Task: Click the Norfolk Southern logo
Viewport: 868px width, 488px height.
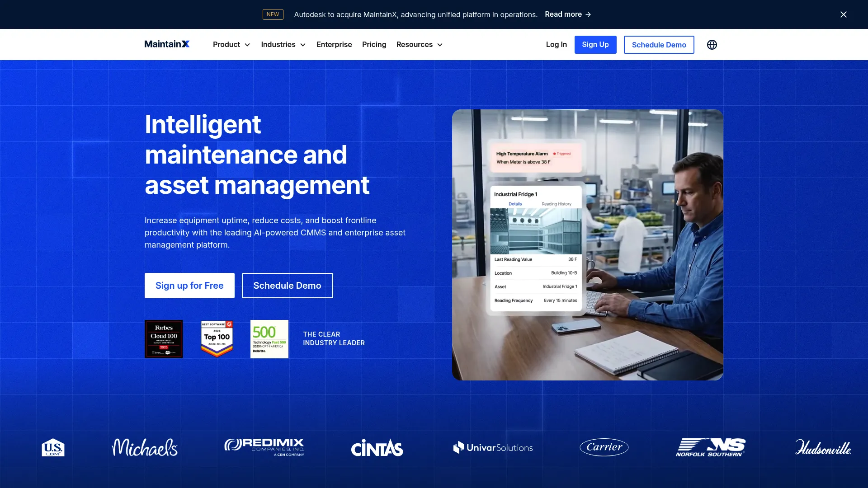Action: (711, 447)
